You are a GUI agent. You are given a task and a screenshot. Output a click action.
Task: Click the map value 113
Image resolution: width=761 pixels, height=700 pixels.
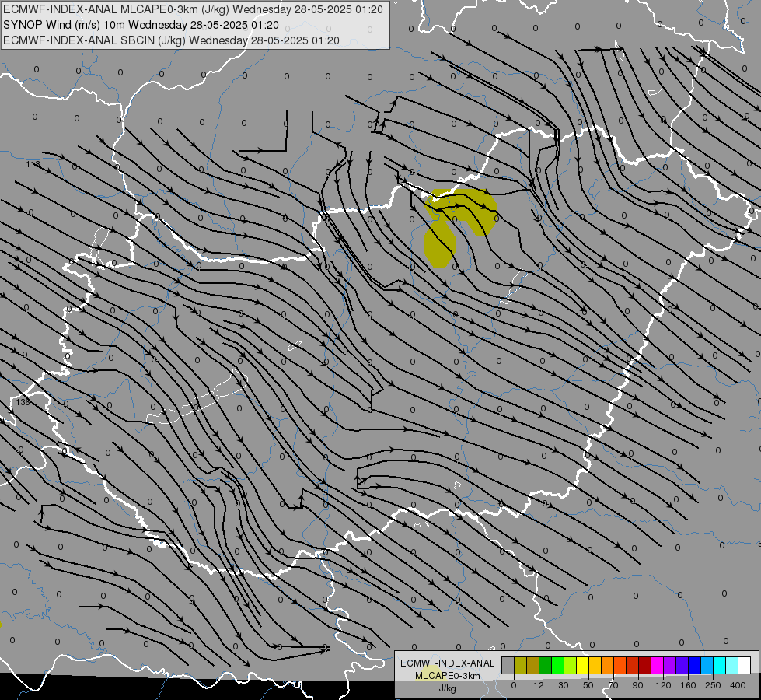pyautogui.click(x=33, y=164)
